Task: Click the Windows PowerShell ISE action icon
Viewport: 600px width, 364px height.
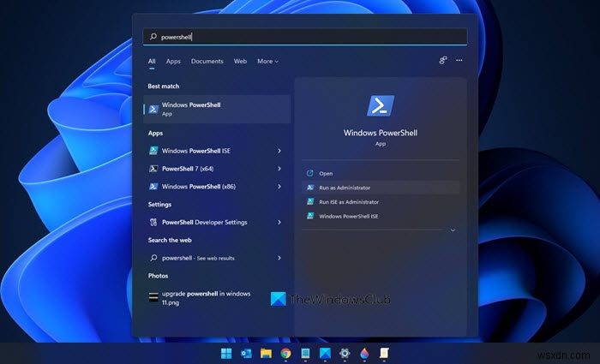Action: [310, 216]
